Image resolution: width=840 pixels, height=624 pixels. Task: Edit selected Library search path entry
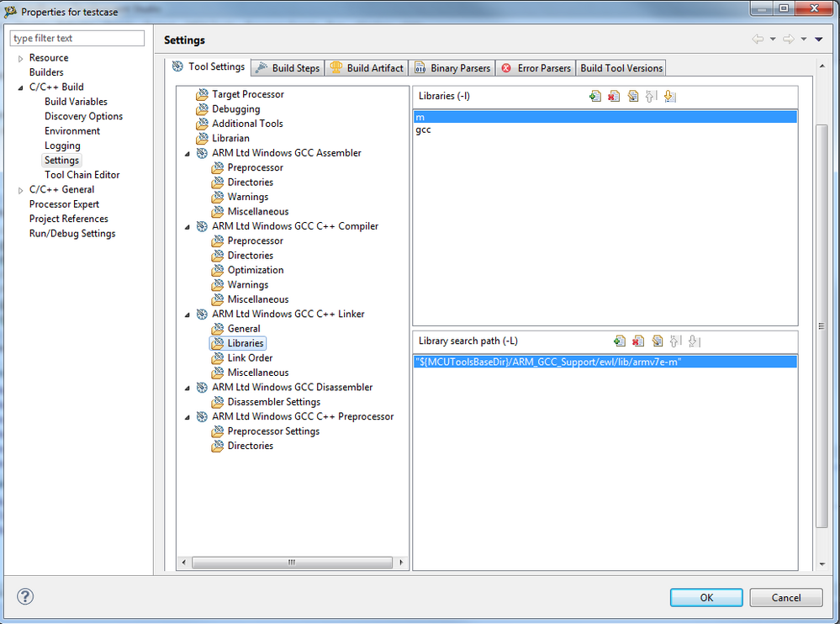tap(658, 341)
